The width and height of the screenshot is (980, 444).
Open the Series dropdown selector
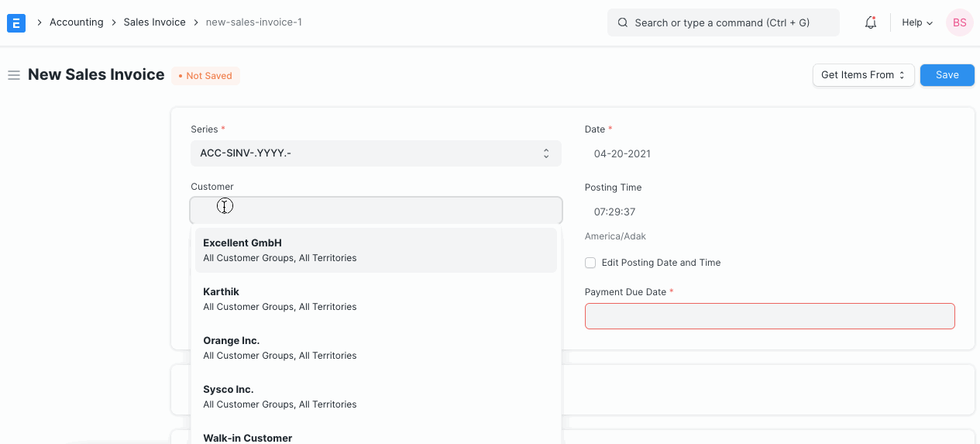tap(376, 153)
